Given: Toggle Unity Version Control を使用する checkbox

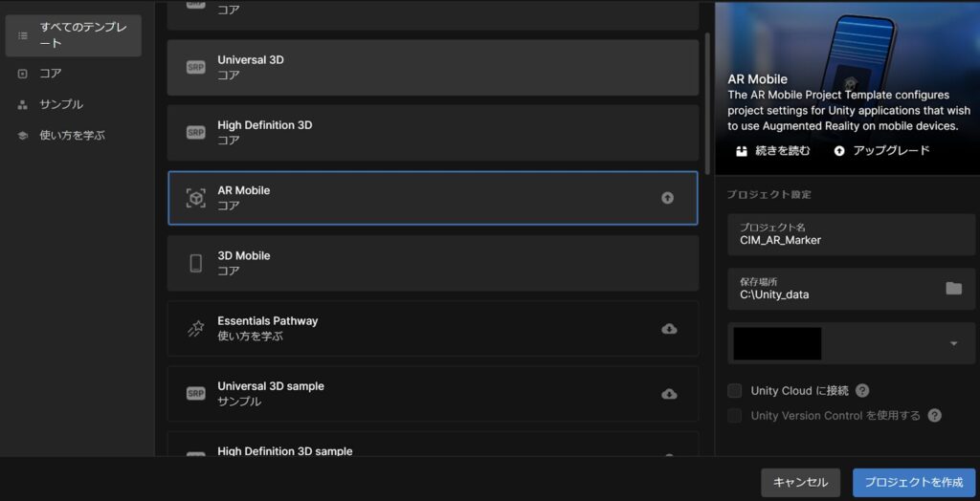Looking at the screenshot, I should click(x=735, y=416).
